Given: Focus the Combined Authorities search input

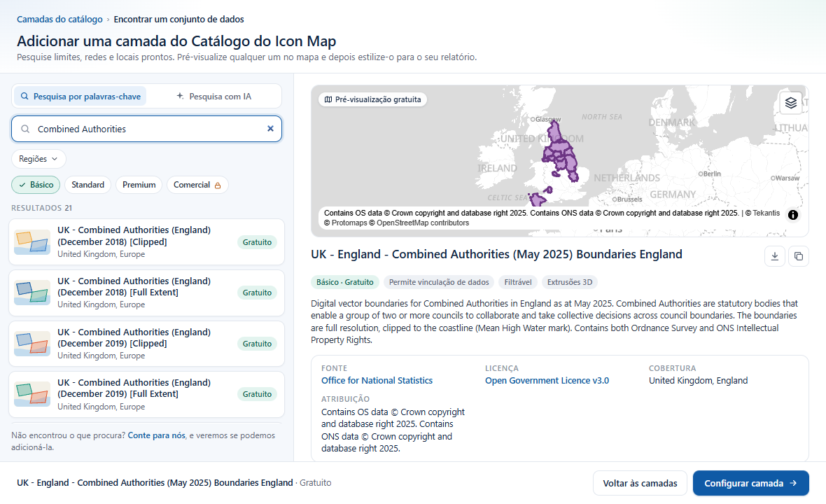Looking at the screenshot, I should pyautogui.click(x=148, y=129).
